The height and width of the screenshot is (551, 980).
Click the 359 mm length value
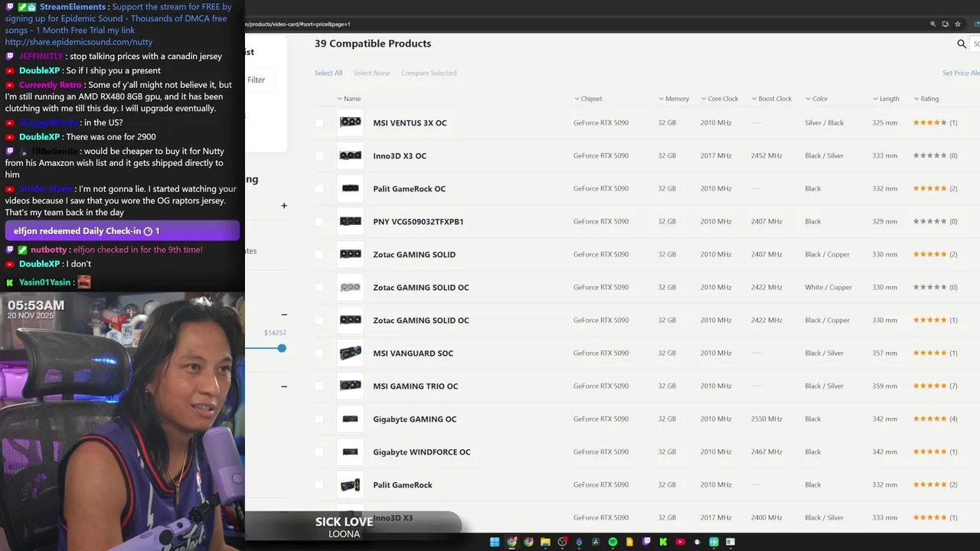[x=884, y=386]
